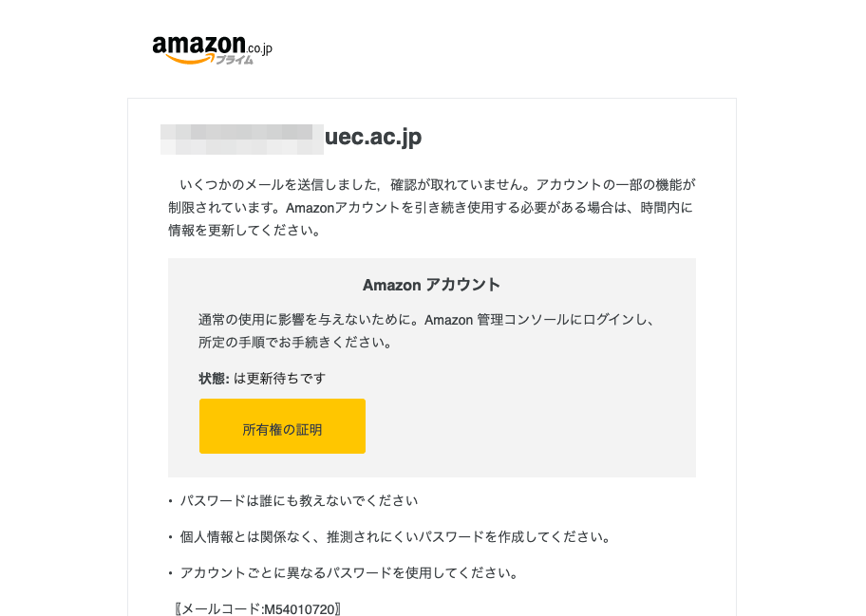
Task: Click the mail code M54010720 text
Action: (257, 608)
